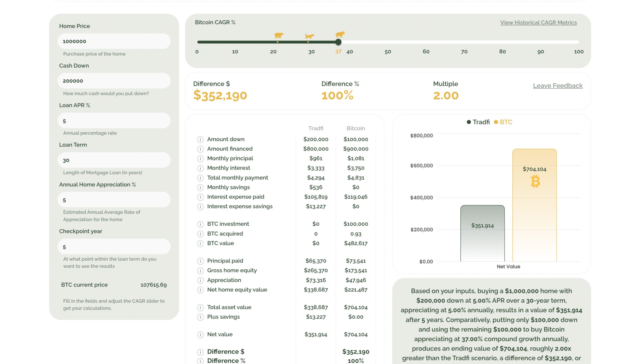Click info icon beside Gross home equity

coord(200,271)
